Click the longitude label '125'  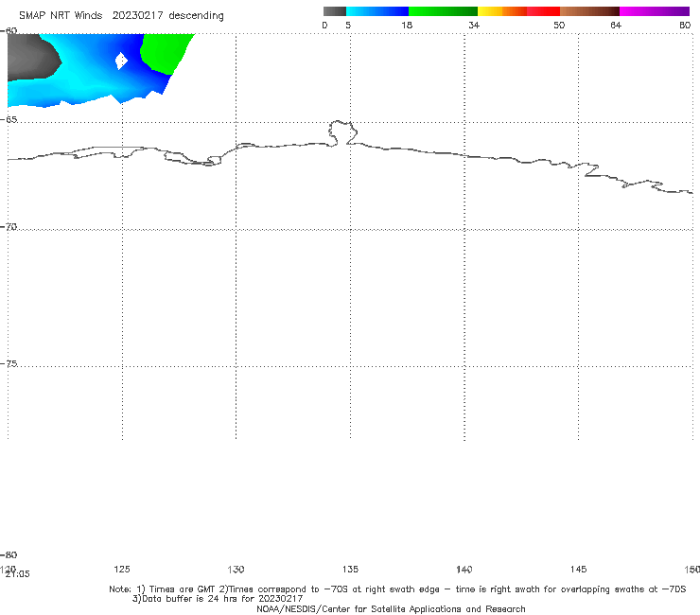pyautogui.click(x=122, y=569)
